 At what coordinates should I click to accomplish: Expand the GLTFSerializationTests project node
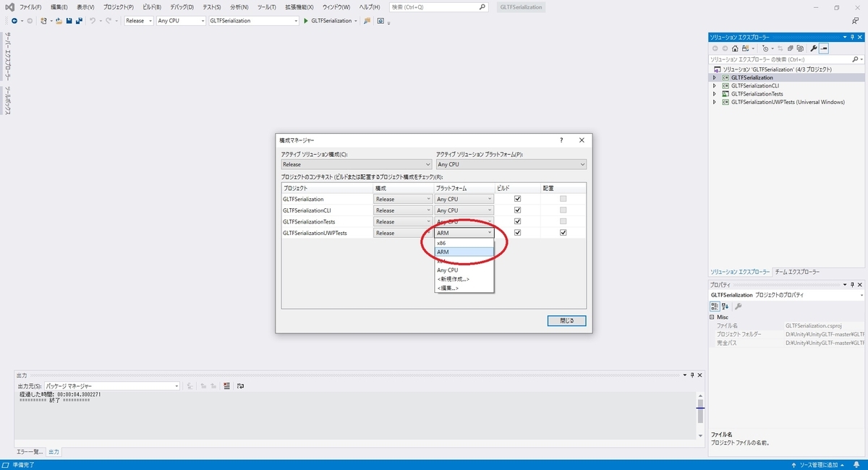click(x=715, y=94)
